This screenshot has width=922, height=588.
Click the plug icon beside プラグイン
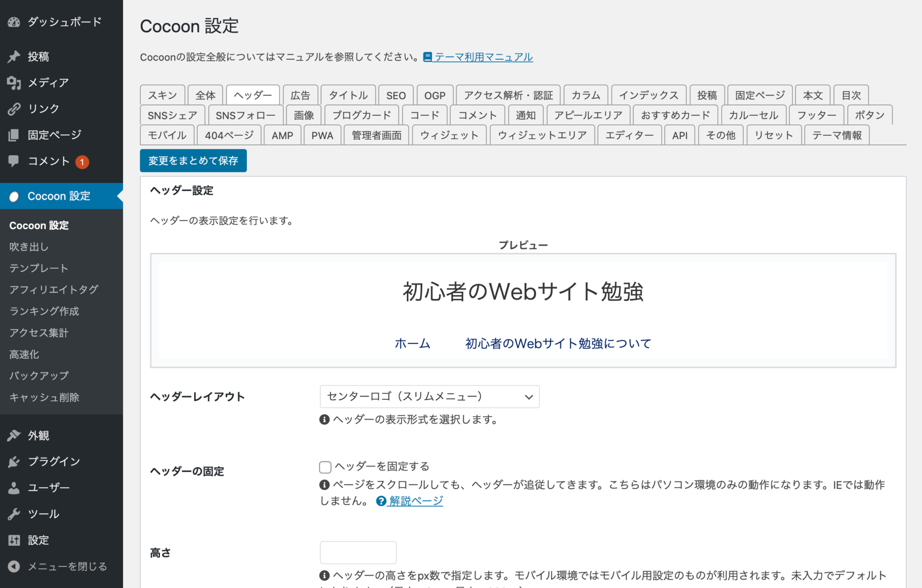tap(14, 462)
